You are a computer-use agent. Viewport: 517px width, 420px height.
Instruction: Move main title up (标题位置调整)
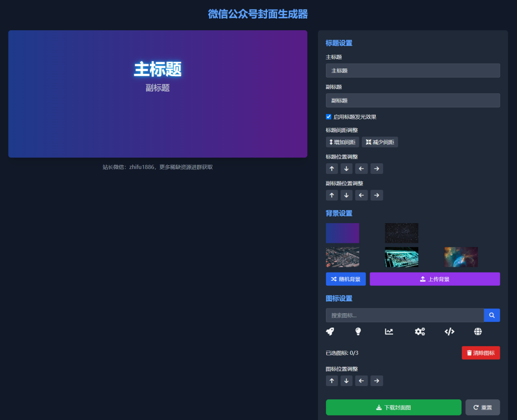click(332, 169)
